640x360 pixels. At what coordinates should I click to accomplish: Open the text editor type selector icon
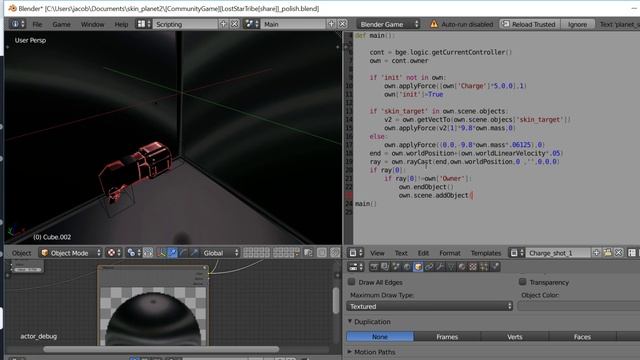356,253
